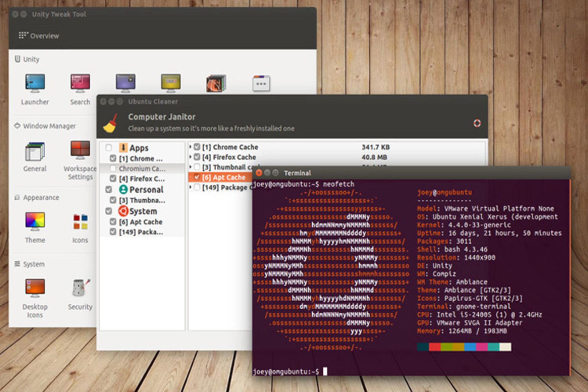Uncheck [1] Chrome Cache in right pane
The width and height of the screenshot is (588, 392).
(x=197, y=147)
